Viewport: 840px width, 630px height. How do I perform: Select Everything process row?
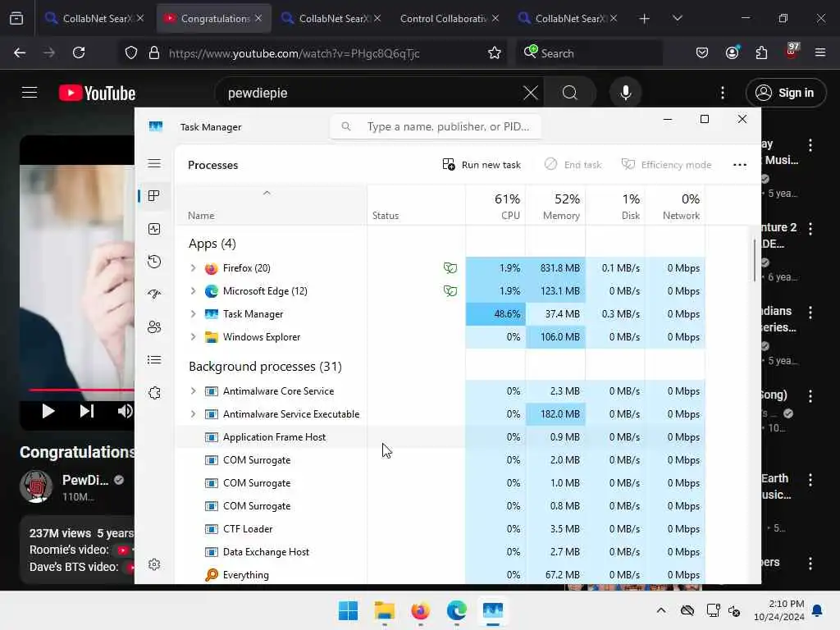click(440, 575)
